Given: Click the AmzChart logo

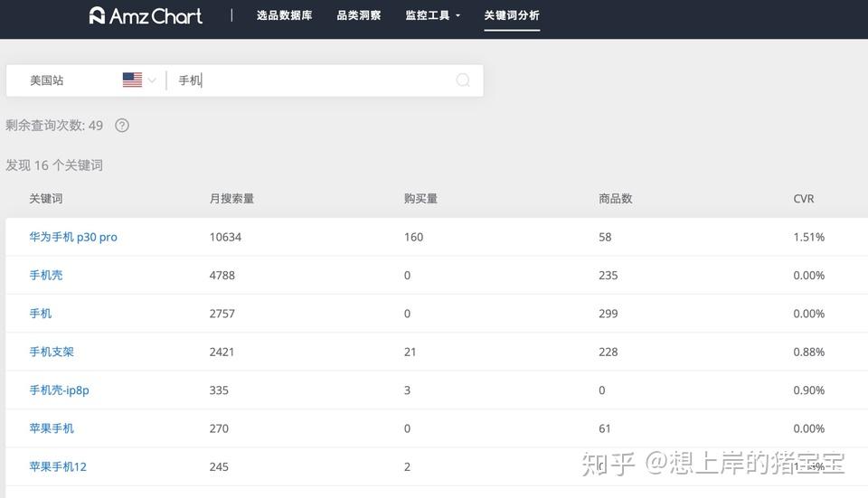Looking at the screenshot, I should tap(146, 16).
